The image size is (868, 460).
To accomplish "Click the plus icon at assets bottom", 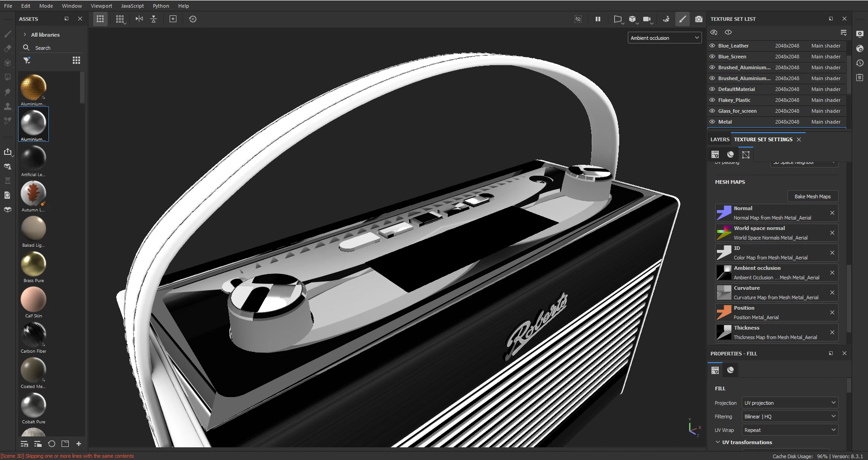I will pyautogui.click(x=79, y=444).
